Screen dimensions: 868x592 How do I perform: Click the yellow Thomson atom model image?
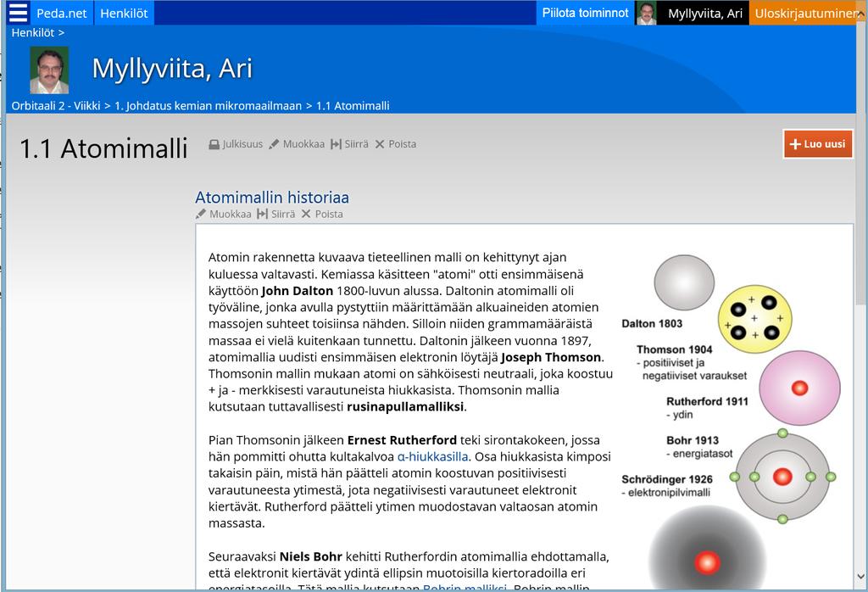coord(754,319)
